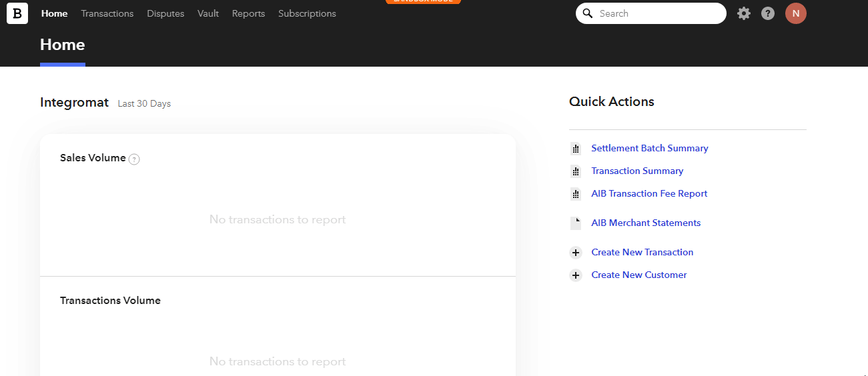
Task: Click the Sales Volume heading
Action: tap(93, 158)
